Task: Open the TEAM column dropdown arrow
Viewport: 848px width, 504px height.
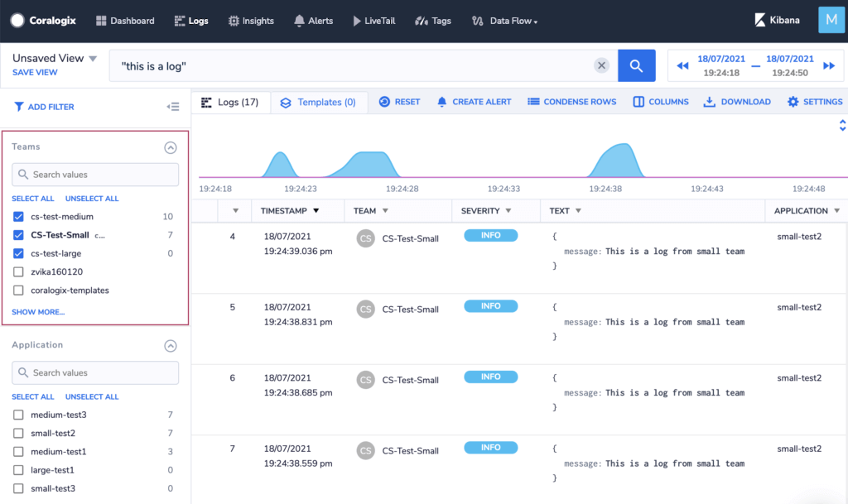Action: pyautogui.click(x=386, y=211)
